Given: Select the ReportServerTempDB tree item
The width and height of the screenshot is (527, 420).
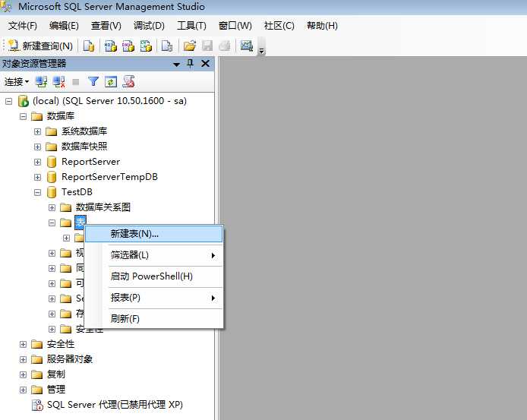Looking at the screenshot, I should (x=109, y=177).
